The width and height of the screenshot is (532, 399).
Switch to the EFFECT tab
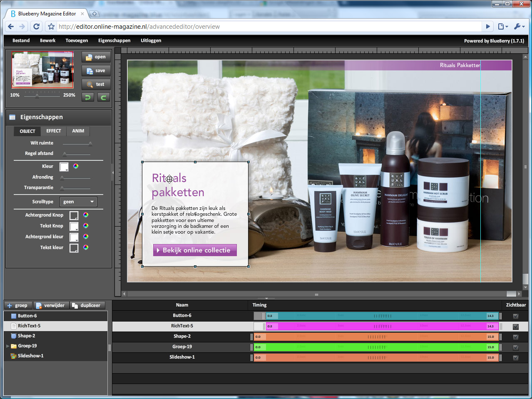click(54, 131)
